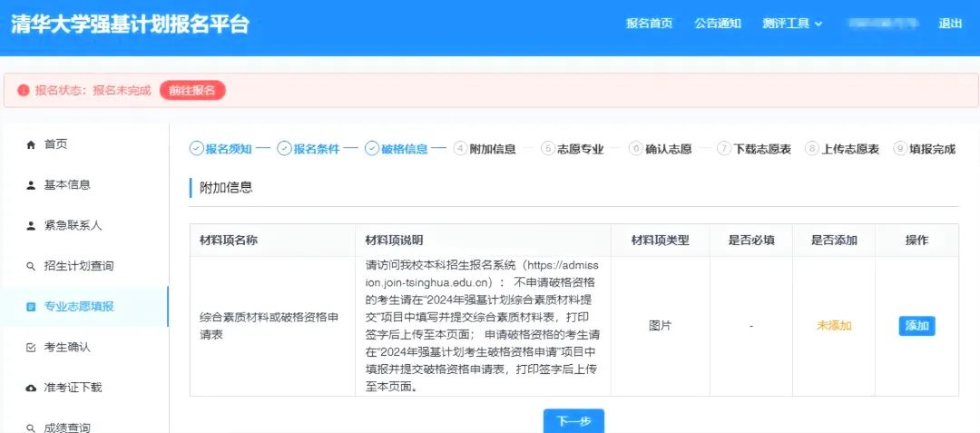Select the 报名须知 completed step
Image resolution: width=980 pixels, height=433 pixels.
pos(221,149)
